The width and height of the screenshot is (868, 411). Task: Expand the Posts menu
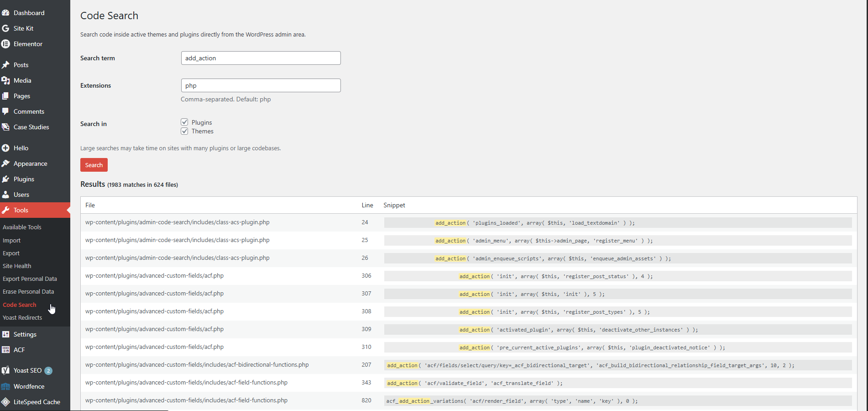click(21, 65)
